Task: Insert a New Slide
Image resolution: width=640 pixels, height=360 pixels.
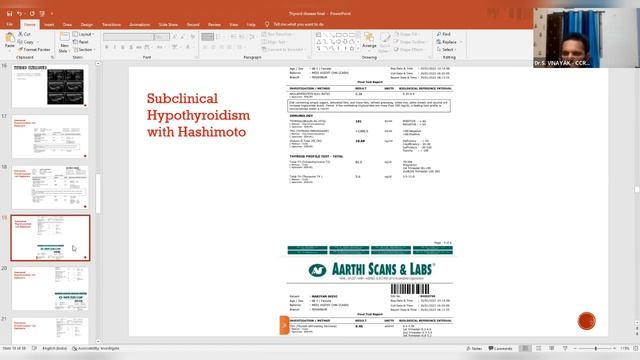Action: [x=64, y=43]
